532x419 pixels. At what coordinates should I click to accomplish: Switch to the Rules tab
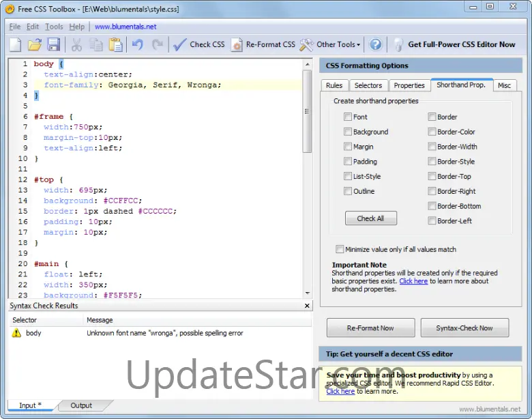[334, 85]
